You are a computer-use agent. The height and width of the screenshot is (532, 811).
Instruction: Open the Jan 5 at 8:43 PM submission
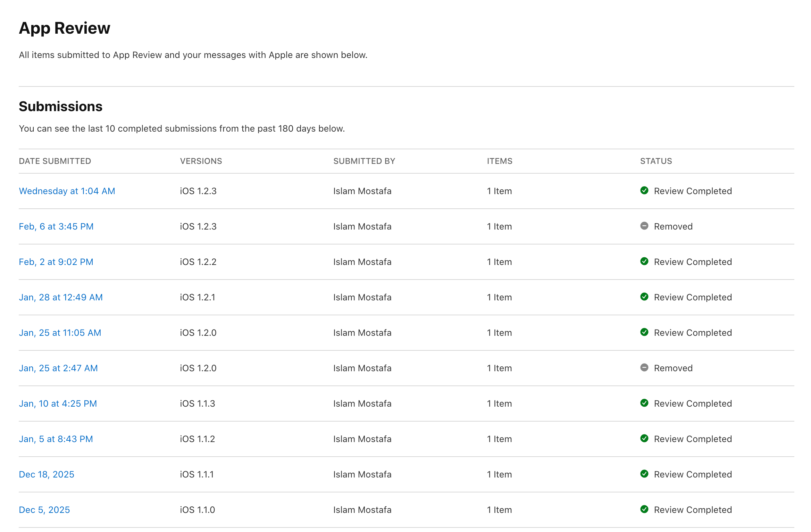coord(56,439)
